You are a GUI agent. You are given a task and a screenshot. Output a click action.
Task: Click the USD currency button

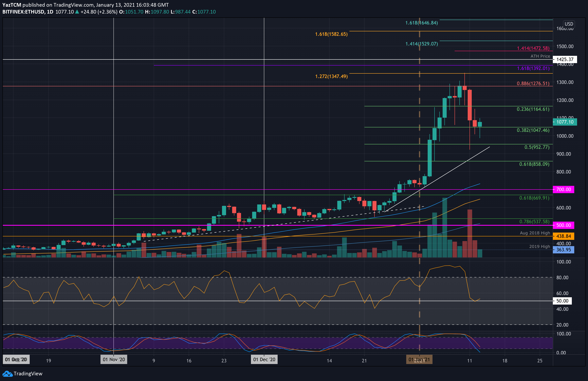569,24
